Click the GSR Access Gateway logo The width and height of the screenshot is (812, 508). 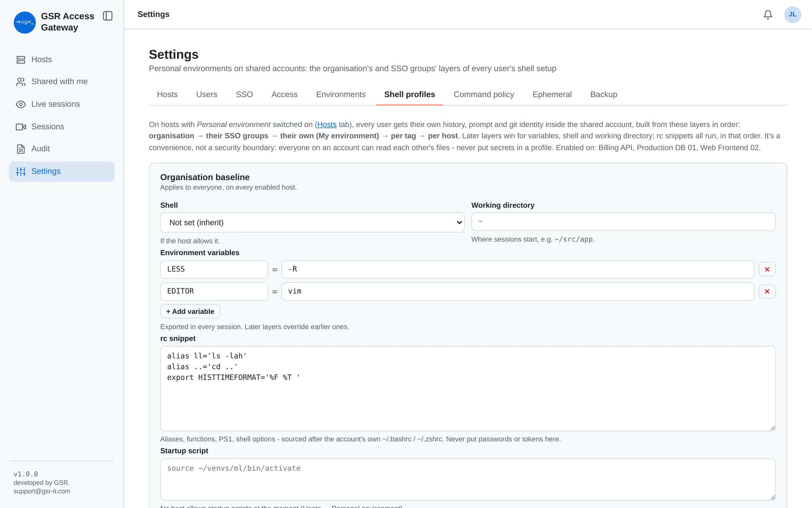point(25,22)
